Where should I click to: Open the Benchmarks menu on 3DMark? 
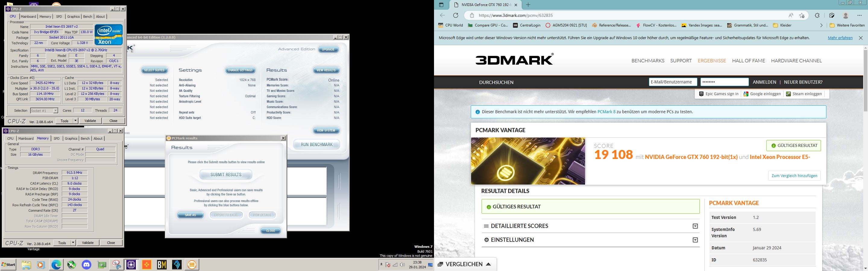coord(648,61)
